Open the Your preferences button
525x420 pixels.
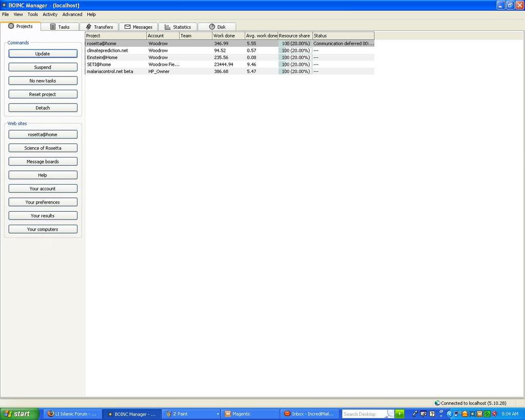(x=43, y=202)
